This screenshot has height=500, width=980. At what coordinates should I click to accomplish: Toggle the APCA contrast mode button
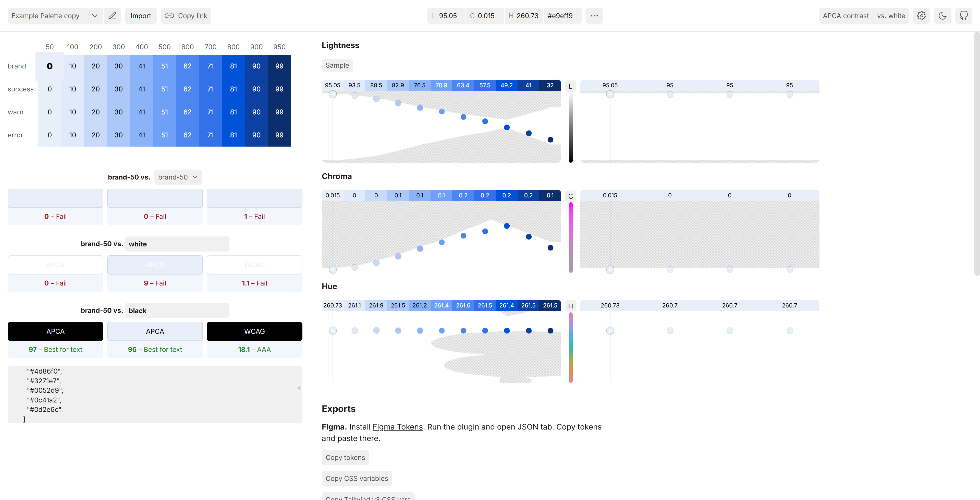pyautogui.click(x=845, y=16)
